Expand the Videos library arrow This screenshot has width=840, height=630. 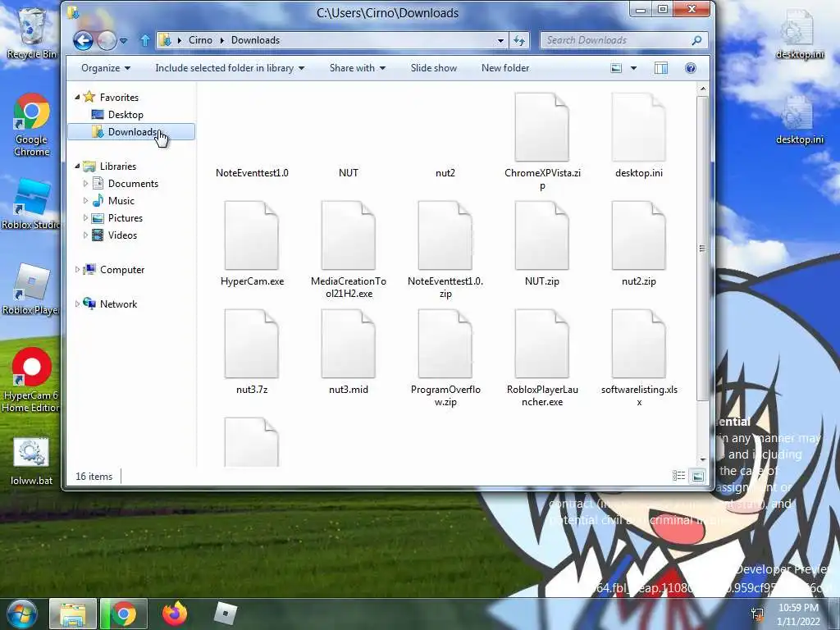85,235
